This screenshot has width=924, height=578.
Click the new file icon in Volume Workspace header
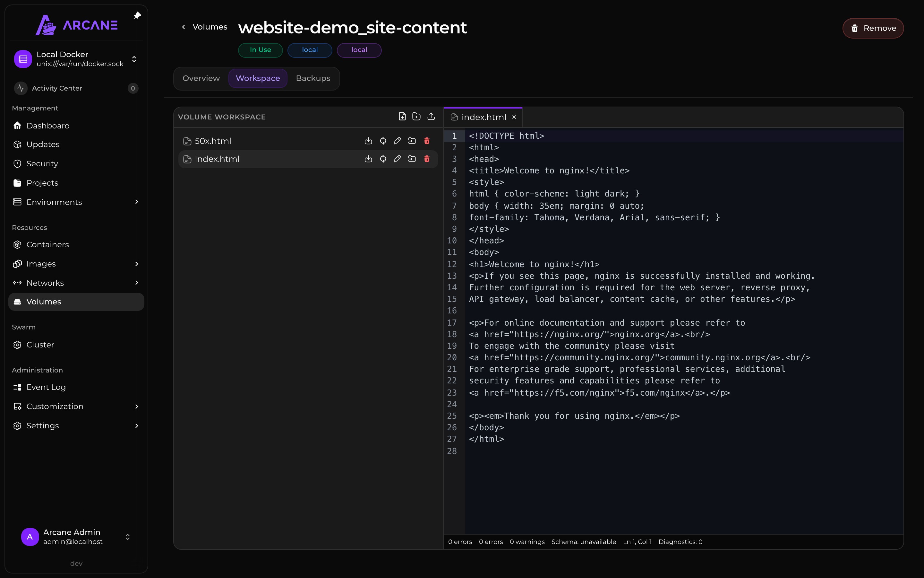402,117
